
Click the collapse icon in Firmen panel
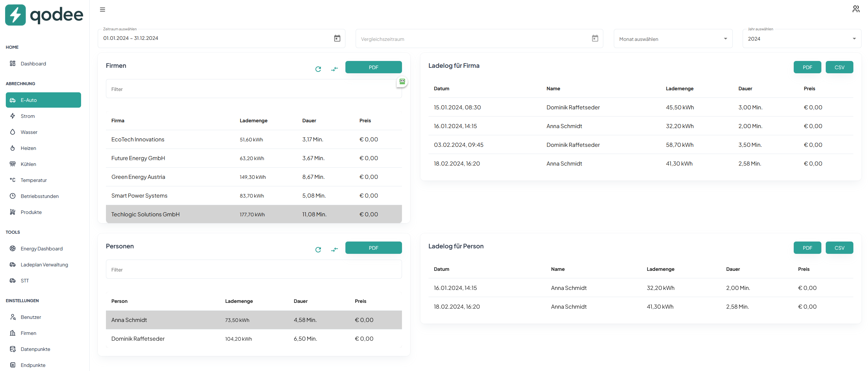(335, 69)
